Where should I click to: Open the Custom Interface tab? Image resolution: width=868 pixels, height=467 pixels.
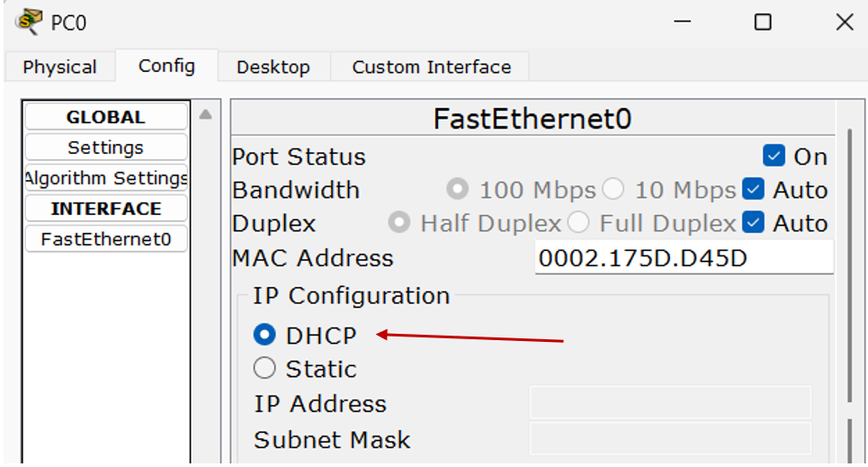click(431, 67)
